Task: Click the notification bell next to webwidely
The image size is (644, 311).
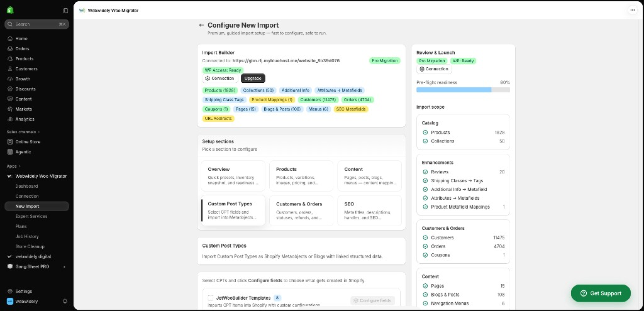Action: click(x=65, y=301)
